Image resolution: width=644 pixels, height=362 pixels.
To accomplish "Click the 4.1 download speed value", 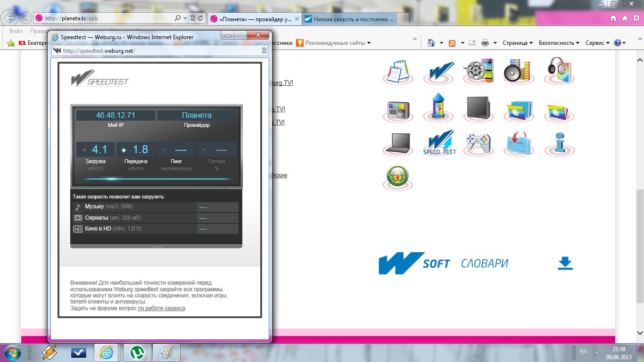I will (99, 149).
